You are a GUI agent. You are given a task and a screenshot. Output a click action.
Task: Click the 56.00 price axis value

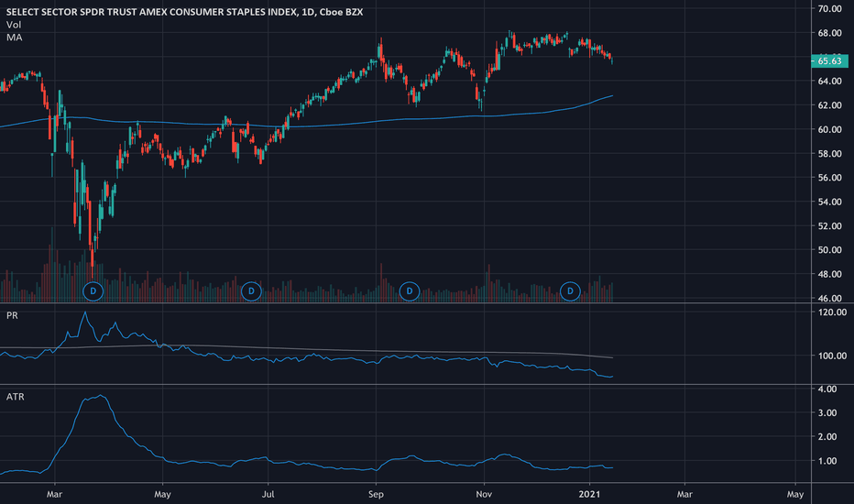click(x=829, y=178)
